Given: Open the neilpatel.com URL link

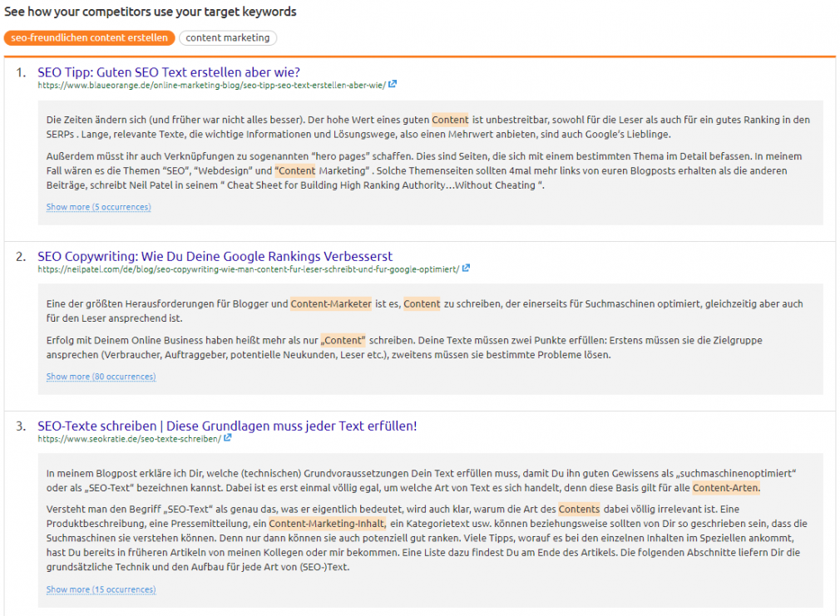Looking at the screenshot, I should (x=248, y=269).
